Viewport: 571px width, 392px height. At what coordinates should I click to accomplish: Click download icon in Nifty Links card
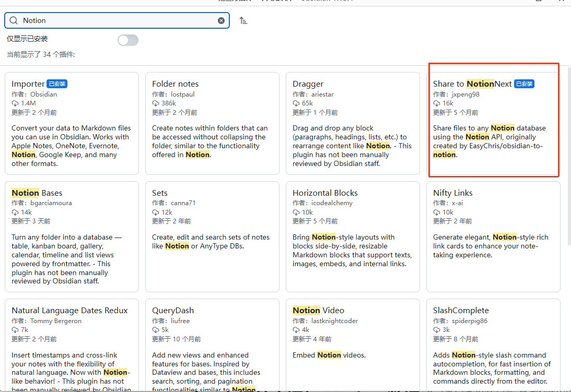point(437,212)
